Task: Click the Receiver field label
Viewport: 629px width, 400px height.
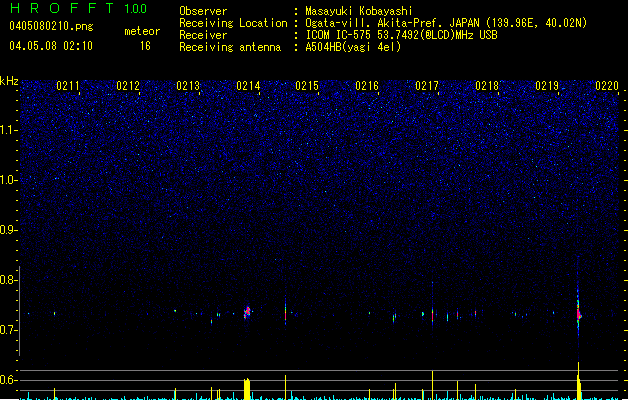Action: tap(203, 35)
